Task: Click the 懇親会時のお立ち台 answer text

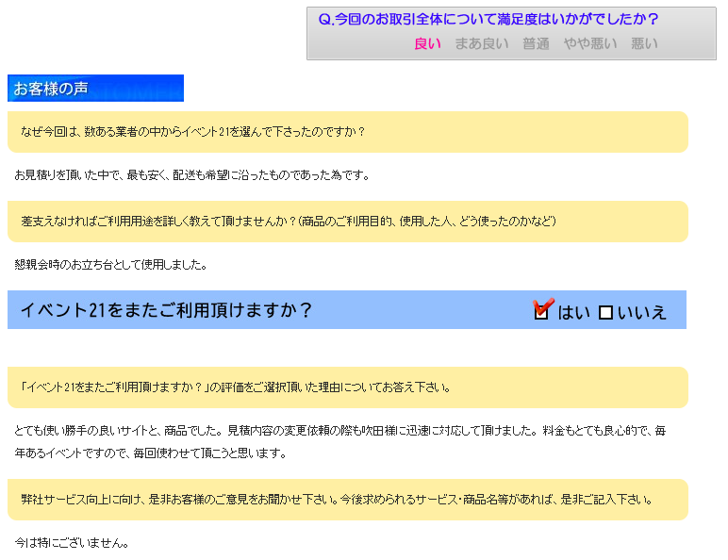Action: pos(110,265)
